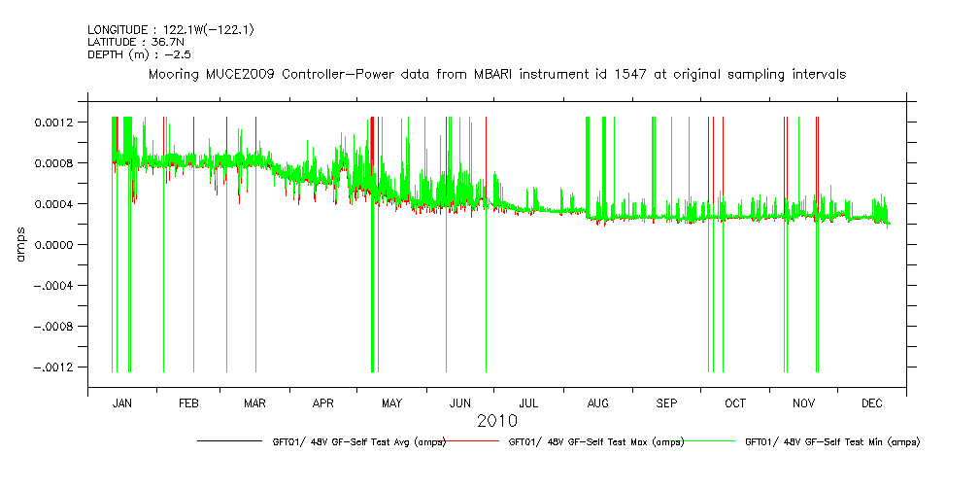Click the -0.0012 y-axis tick label

51,367
